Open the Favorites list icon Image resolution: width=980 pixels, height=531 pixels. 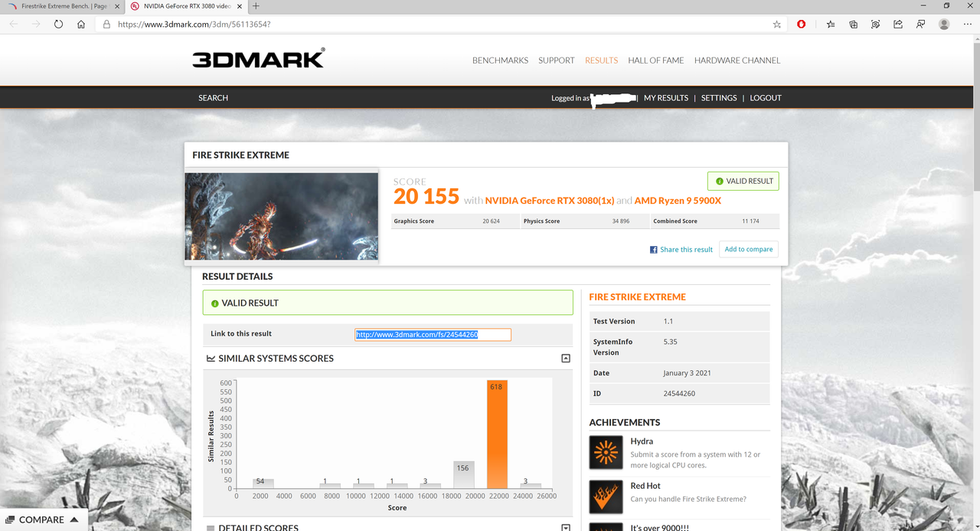click(831, 25)
